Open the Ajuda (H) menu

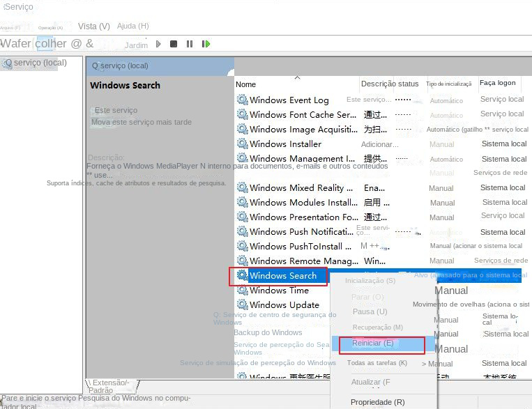(133, 26)
